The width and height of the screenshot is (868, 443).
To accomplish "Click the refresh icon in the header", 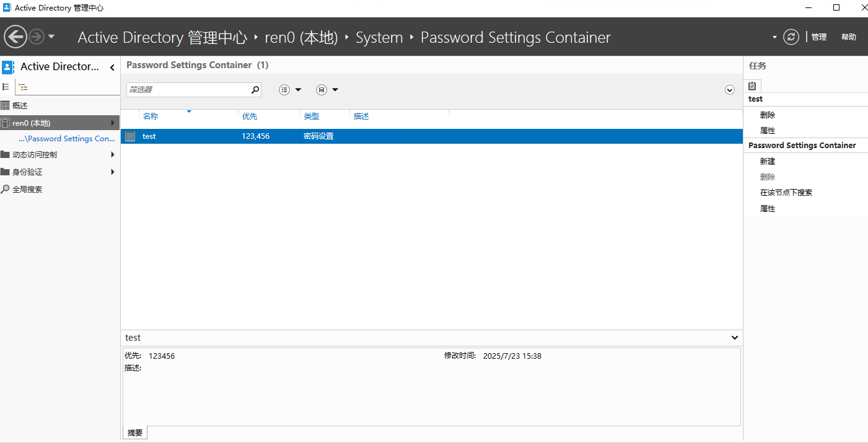I will (x=791, y=37).
